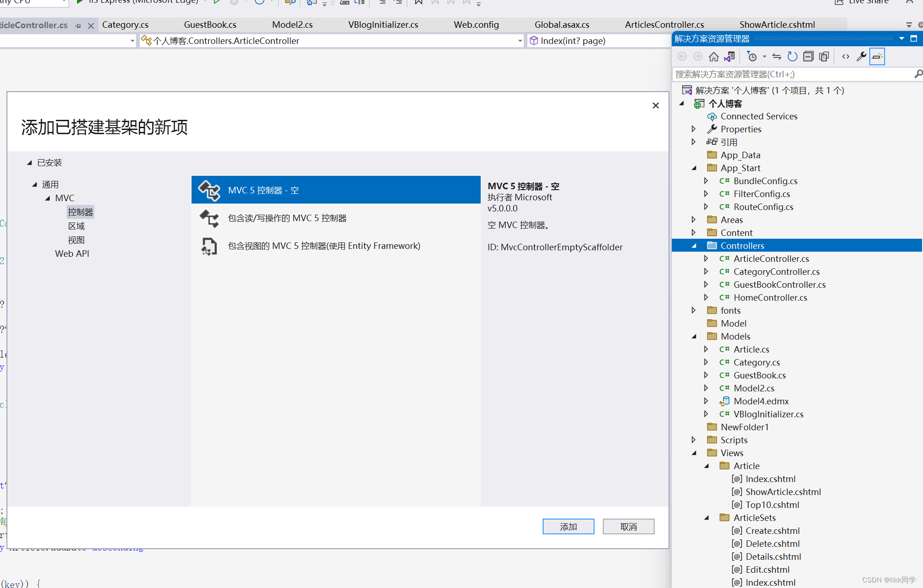Click Collapse All icon in Solution Explorer
Viewport: 923px width, 588px height.
tap(808, 56)
